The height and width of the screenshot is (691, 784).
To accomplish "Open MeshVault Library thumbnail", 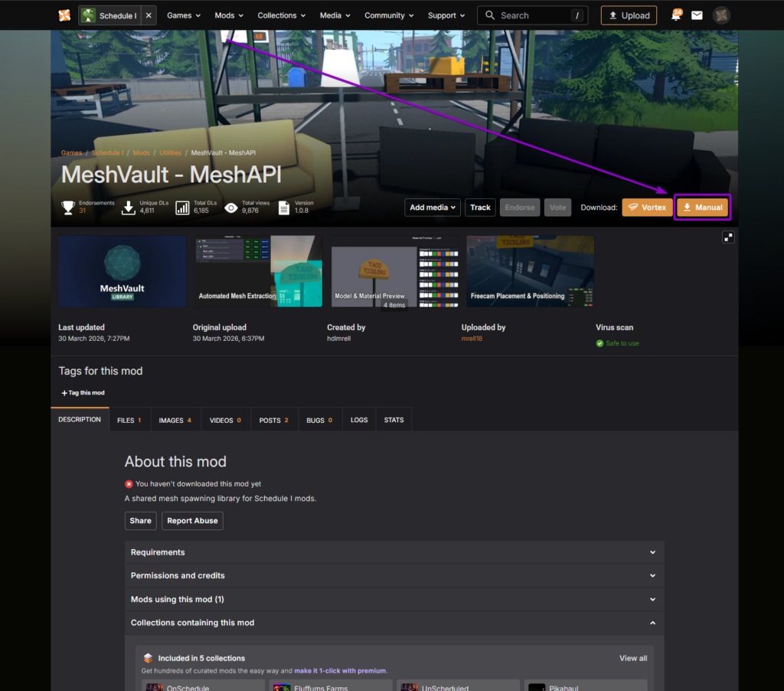I will (122, 271).
